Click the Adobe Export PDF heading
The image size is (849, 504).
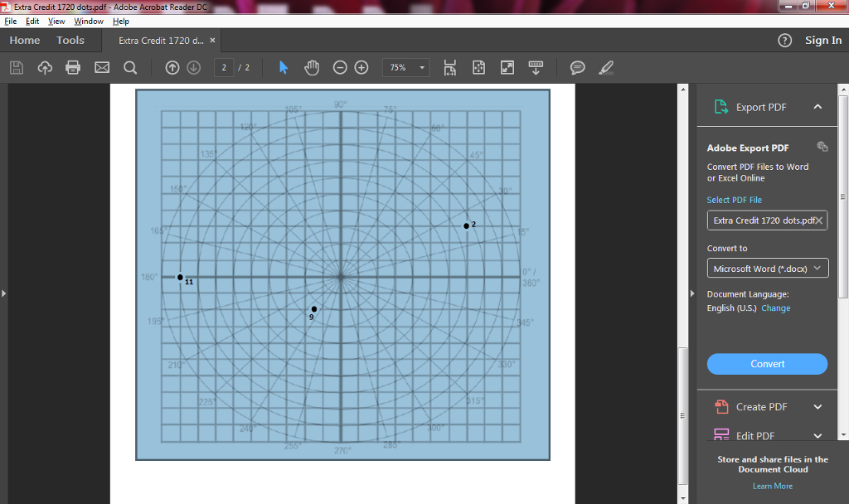tap(748, 148)
